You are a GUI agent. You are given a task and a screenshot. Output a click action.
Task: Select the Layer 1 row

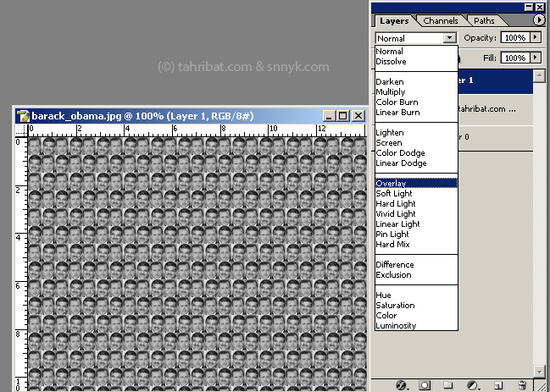click(495, 81)
